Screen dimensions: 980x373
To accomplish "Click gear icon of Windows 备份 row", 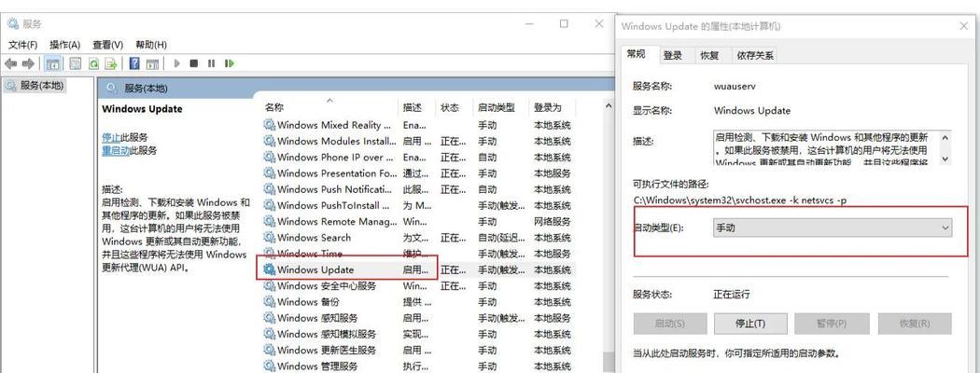I will click(x=270, y=302).
